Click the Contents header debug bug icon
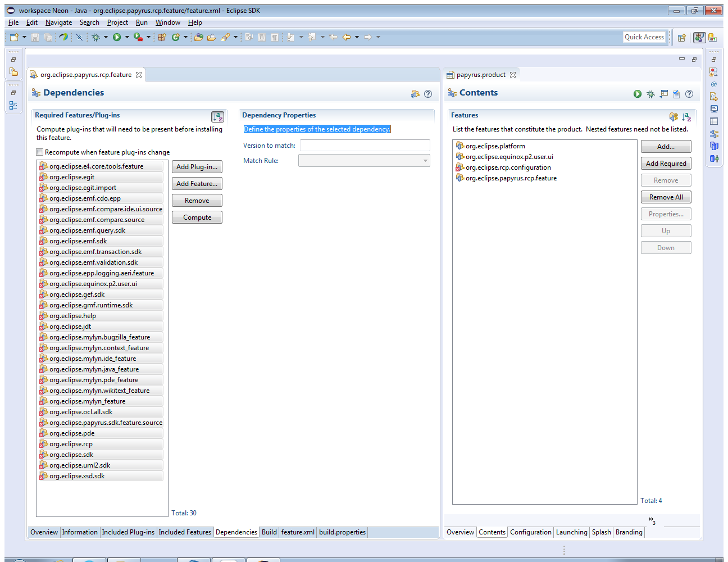The height and width of the screenshot is (562, 728). pyautogui.click(x=650, y=94)
